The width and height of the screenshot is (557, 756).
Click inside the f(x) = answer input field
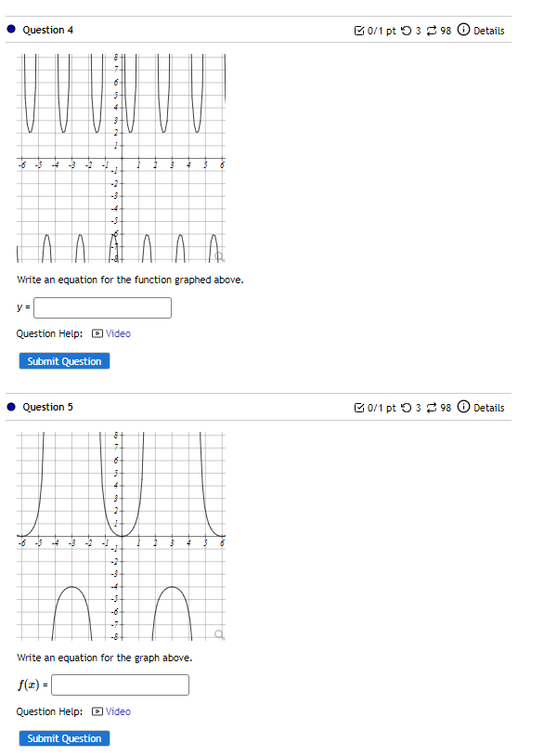coord(120,684)
